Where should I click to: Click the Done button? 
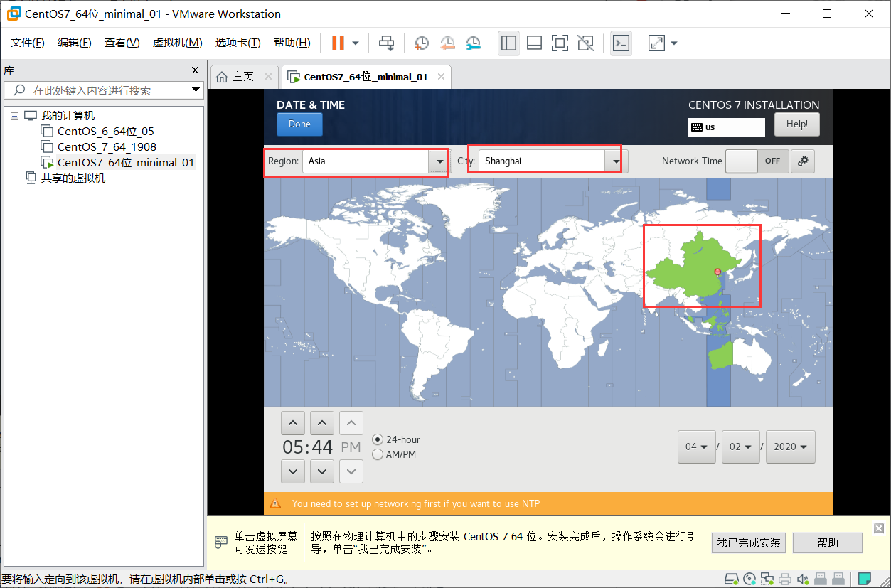pyautogui.click(x=299, y=124)
